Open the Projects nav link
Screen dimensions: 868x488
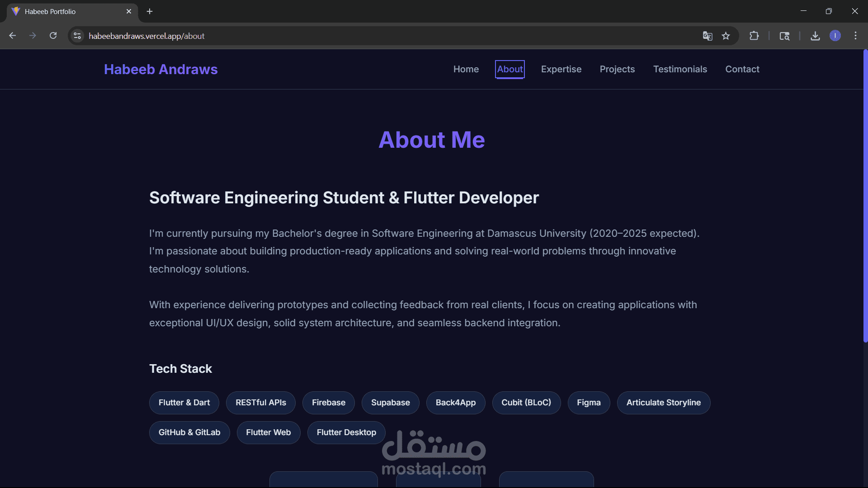(x=617, y=69)
